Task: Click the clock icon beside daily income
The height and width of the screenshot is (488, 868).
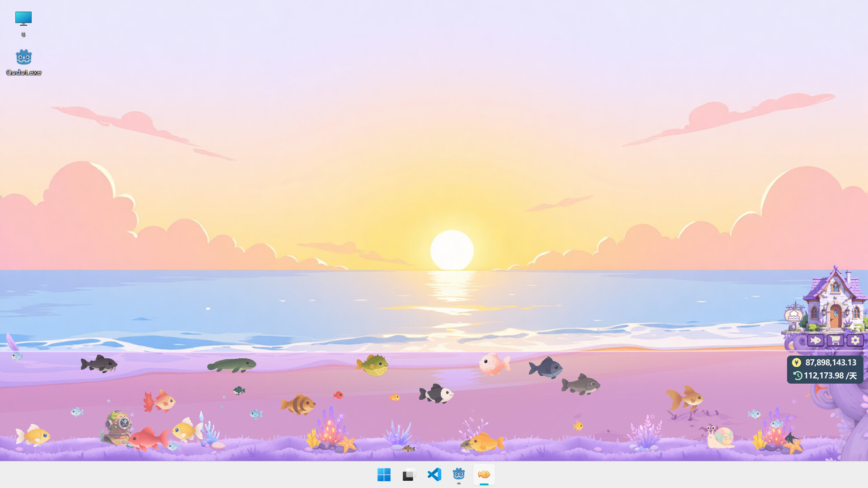Action: pos(798,375)
